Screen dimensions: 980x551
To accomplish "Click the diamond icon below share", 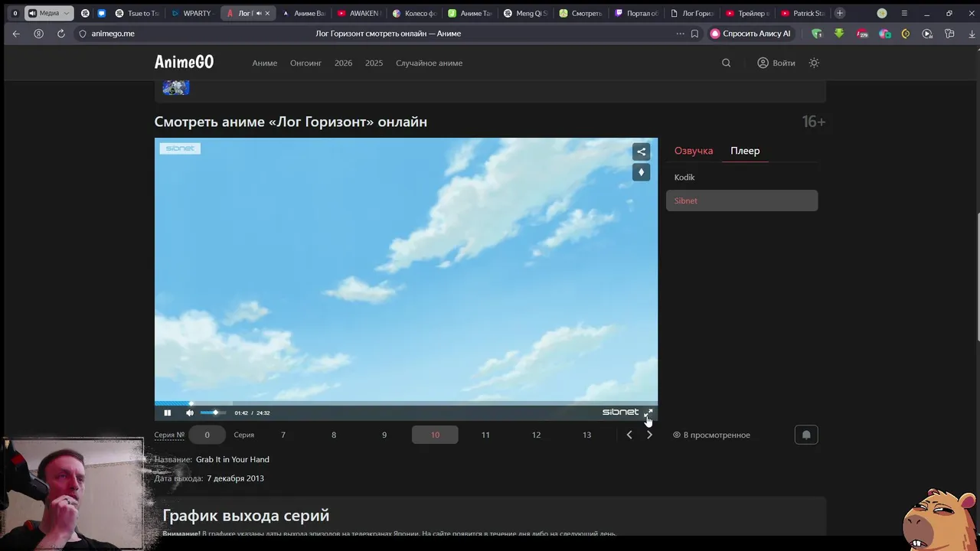I will [642, 172].
